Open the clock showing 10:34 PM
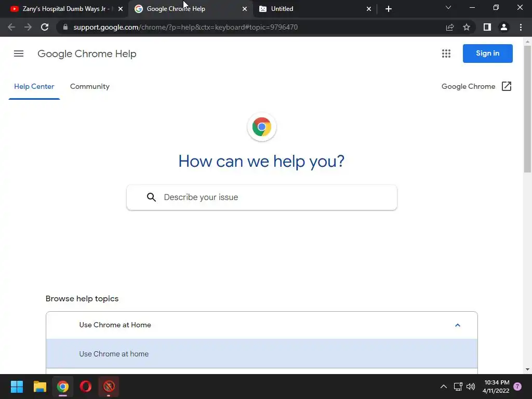The width and height of the screenshot is (532, 399). pos(496,387)
